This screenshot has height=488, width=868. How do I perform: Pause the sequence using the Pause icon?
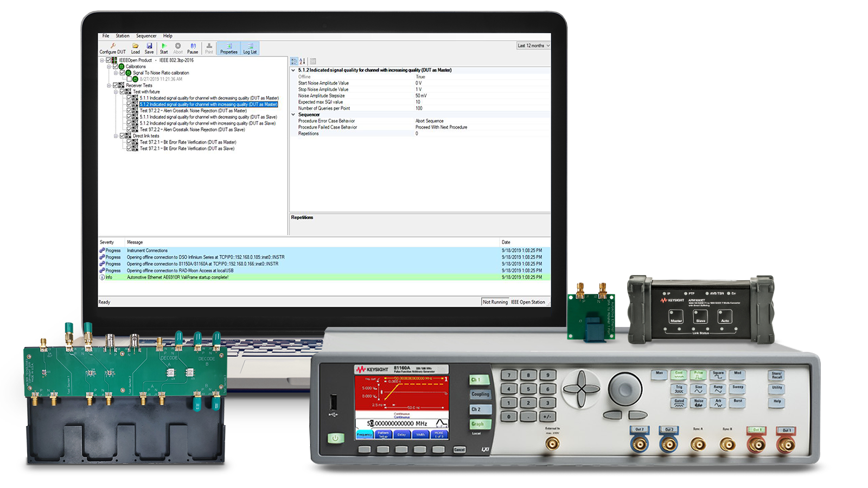pyautogui.click(x=193, y=46)
